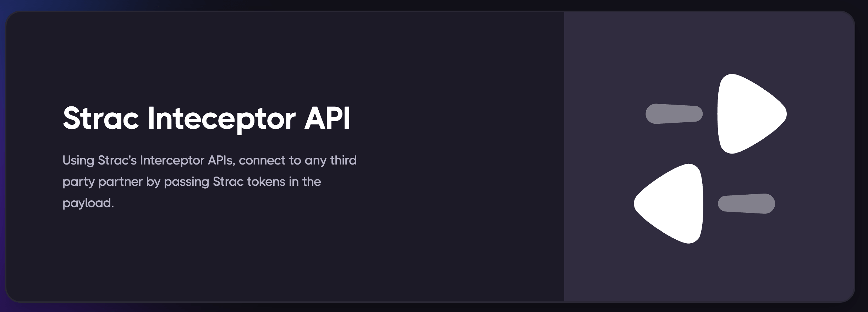
Task: Click the upper gray pill-shaped bar
Action: coord(674,114)
